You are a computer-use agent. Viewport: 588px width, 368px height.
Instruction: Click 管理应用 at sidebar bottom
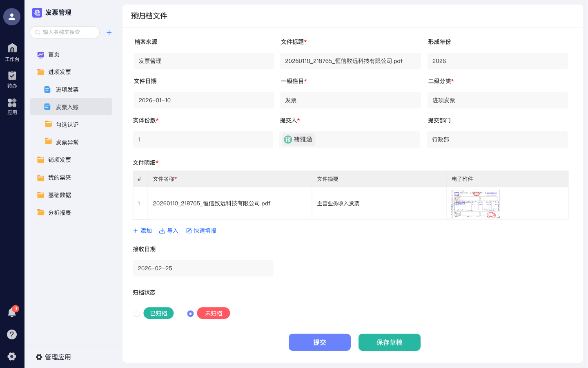tap(53, 357)
